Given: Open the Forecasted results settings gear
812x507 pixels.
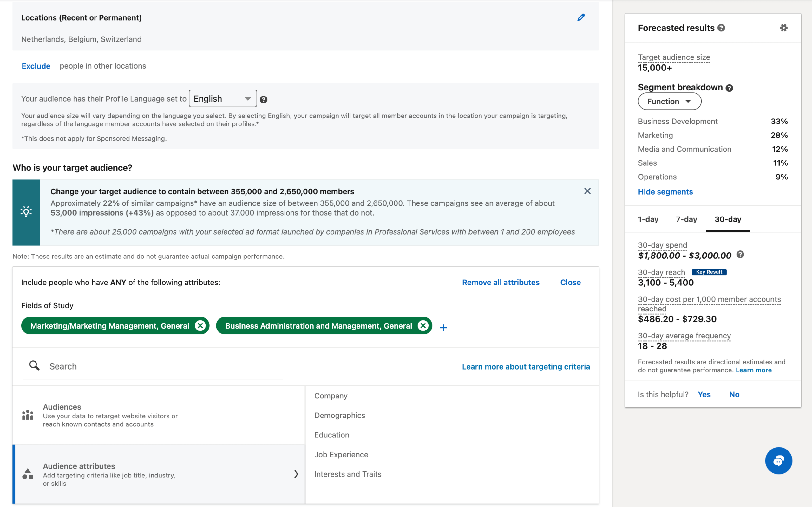Looking at the screenshot, I should 783,28.
